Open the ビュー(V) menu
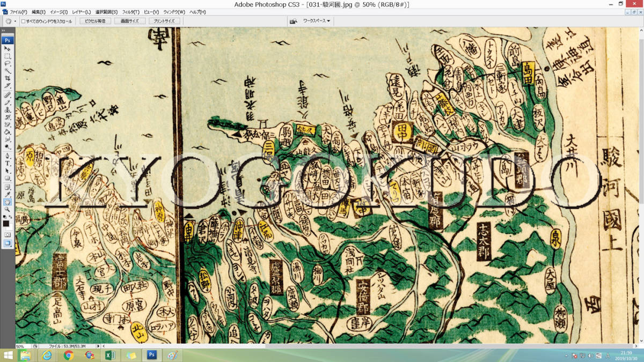The height and width of the screenshot is (362, 644). tap(151, 11)
